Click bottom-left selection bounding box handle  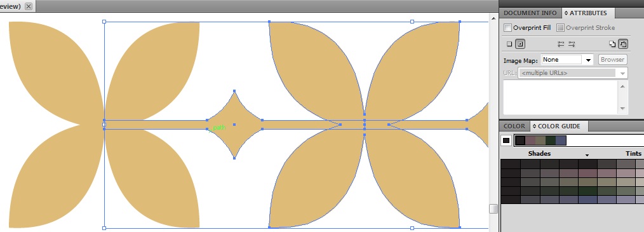[x=104, y=228]
